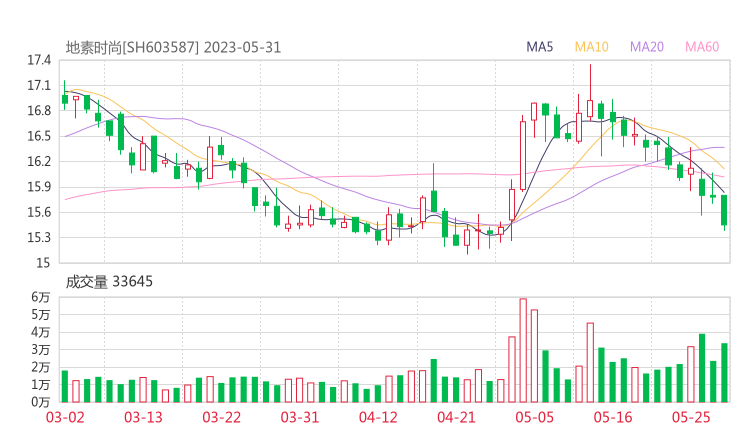
Task: Click the MA60 legend label
Action: point(702,47)
